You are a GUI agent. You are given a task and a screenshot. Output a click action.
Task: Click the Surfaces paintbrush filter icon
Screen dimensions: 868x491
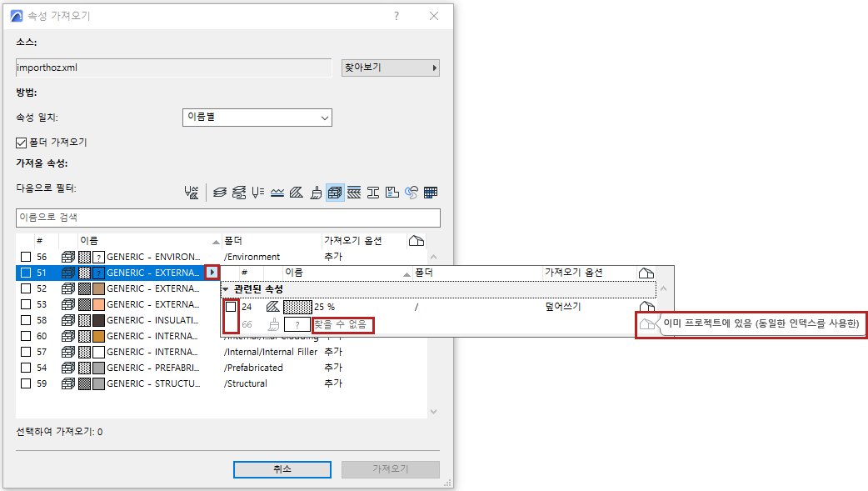(316, 193)
